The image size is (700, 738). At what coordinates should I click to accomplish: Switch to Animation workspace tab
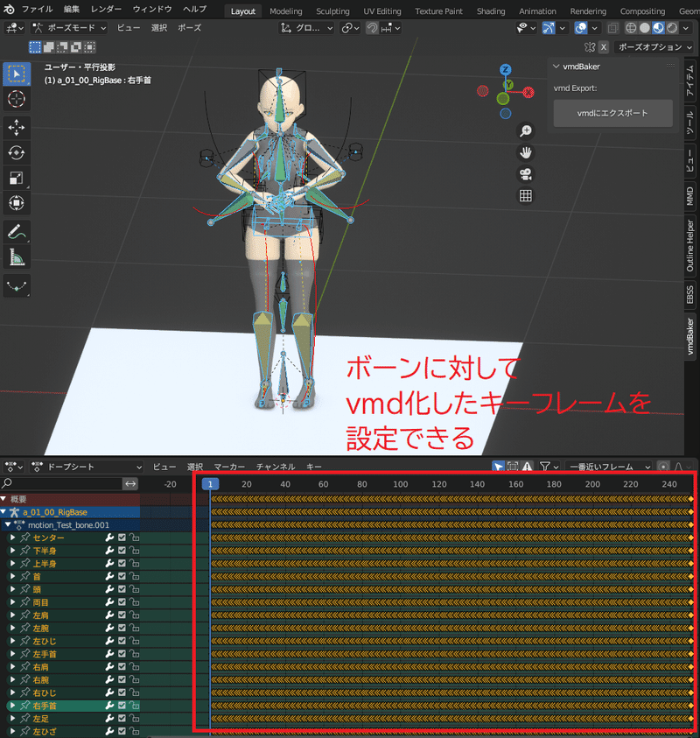pos(537,11)
